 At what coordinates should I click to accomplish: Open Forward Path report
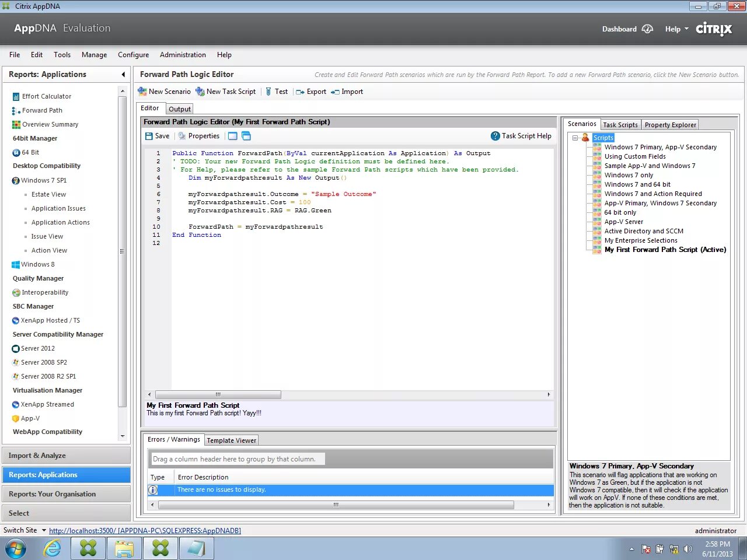point(37,110)
